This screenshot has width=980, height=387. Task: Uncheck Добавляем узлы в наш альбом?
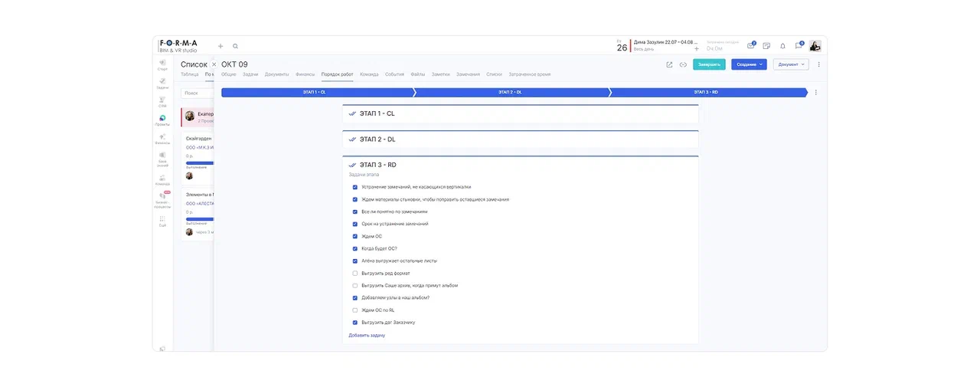[355, 297]
